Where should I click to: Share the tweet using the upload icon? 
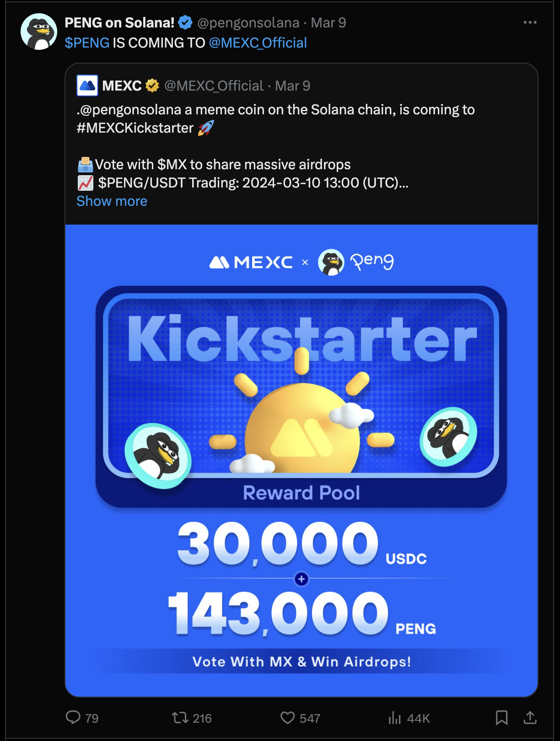tap(530, 717)
